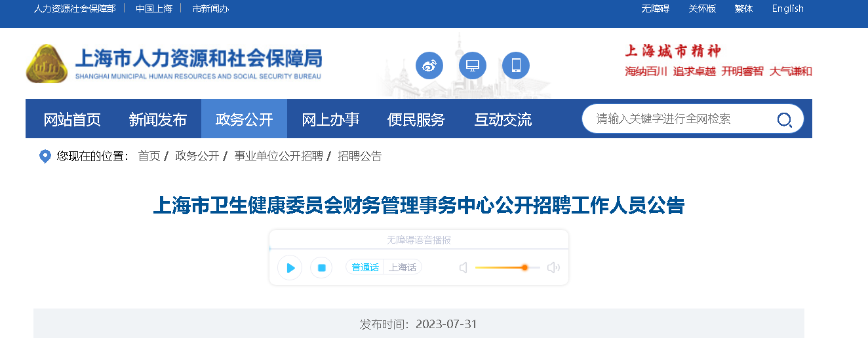Switch to 繁体 traditional Chinese
The height and width of the screenshot is (338, 868).
(x=743, y=9)
